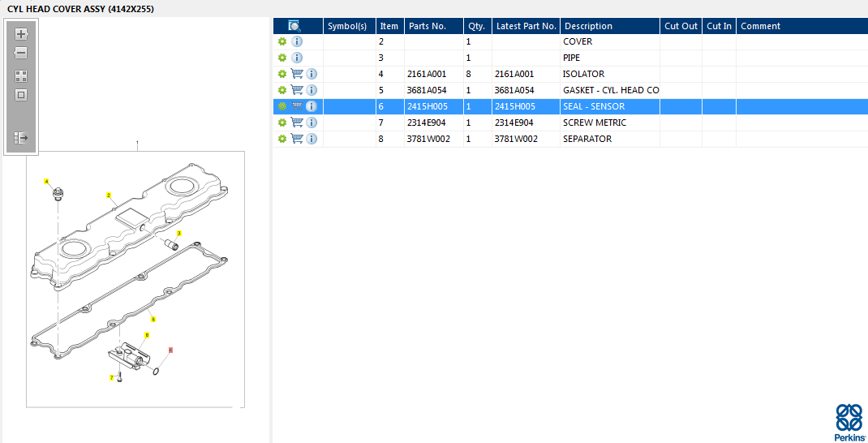This screenshot has height=443, width=868.
Task: Click Parts No. 3781W002 cell
Action: pos(434,139)
